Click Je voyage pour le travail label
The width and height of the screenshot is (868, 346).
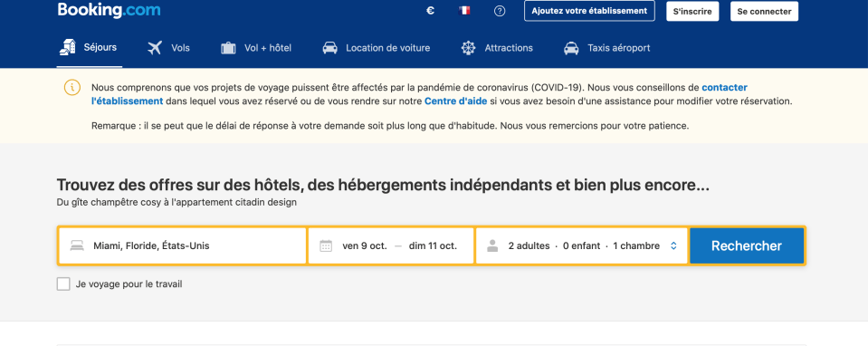point(129,284)
